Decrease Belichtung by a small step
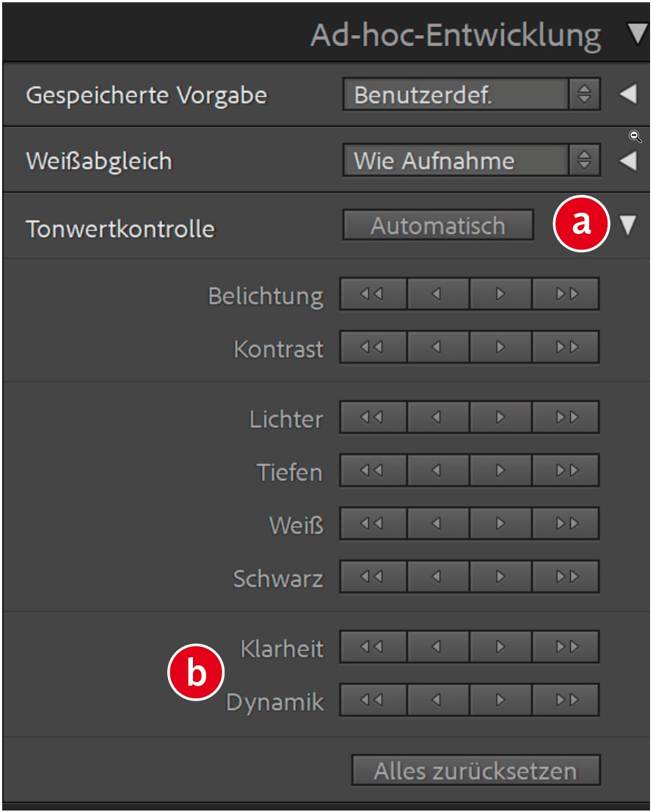The image size is (653, 812). pyautogui.click(x=437, y=294)
